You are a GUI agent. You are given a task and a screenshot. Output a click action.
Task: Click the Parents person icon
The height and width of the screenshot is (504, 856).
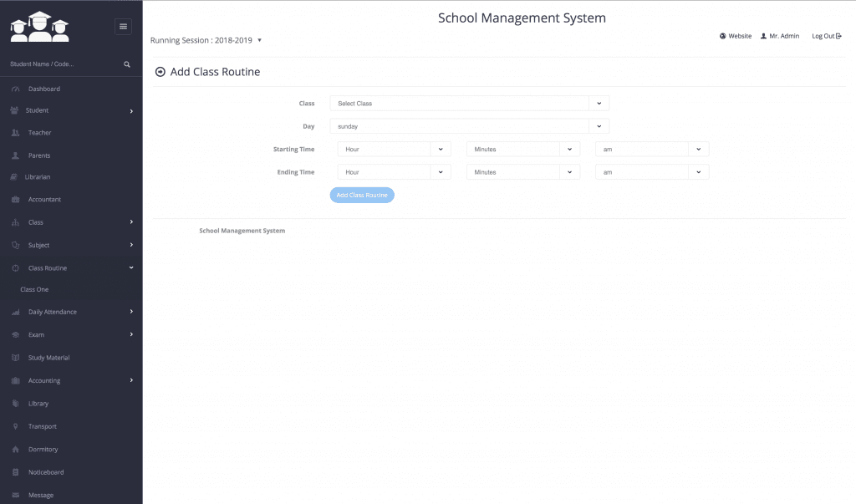15,155
